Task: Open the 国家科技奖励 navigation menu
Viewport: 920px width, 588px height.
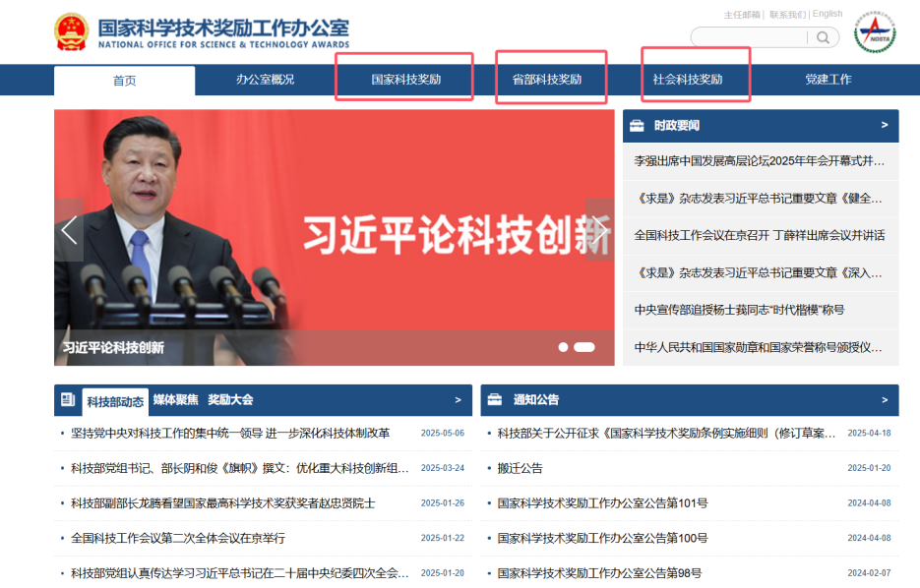Action: [x=405, y=80]
